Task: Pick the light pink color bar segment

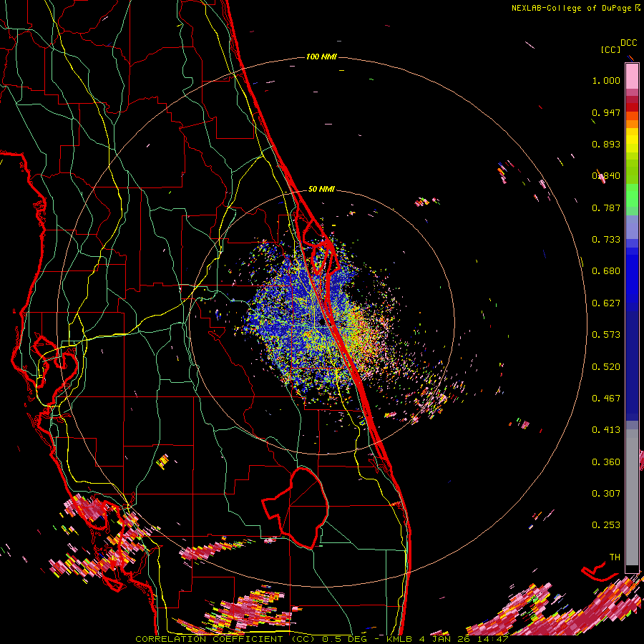Action: (x=632, y=76)
